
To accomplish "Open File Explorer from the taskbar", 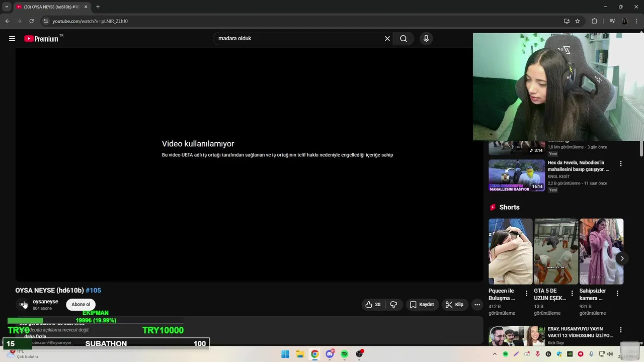I will click(300, 354).
